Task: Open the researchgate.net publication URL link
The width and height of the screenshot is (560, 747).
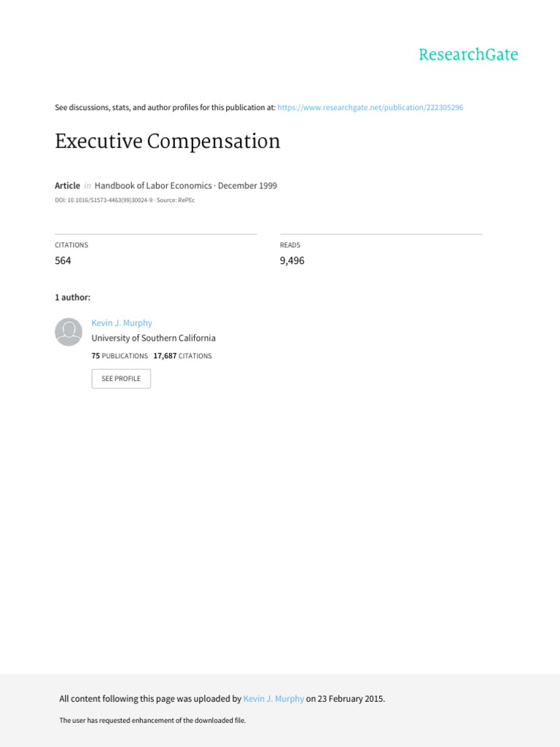Action: click(x=370, y=107)
